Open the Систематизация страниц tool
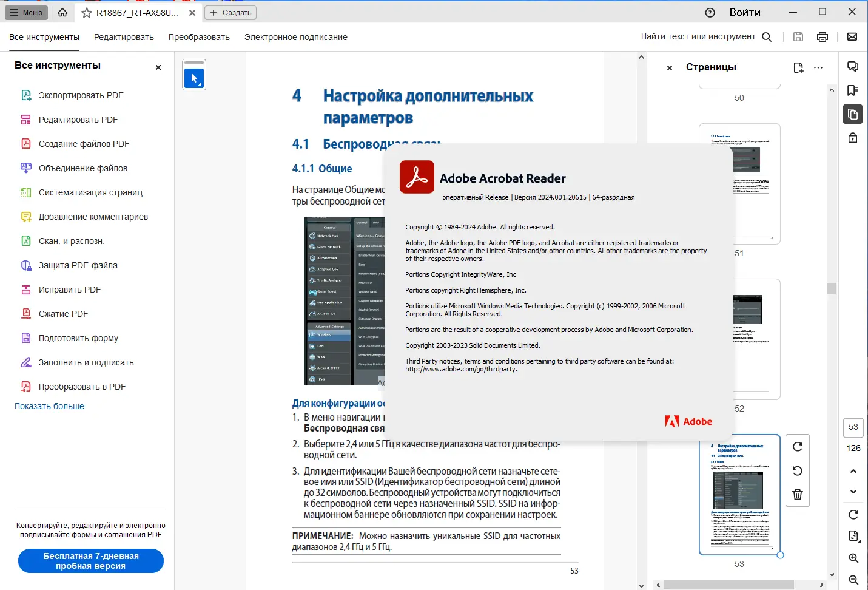 [91, 192]
